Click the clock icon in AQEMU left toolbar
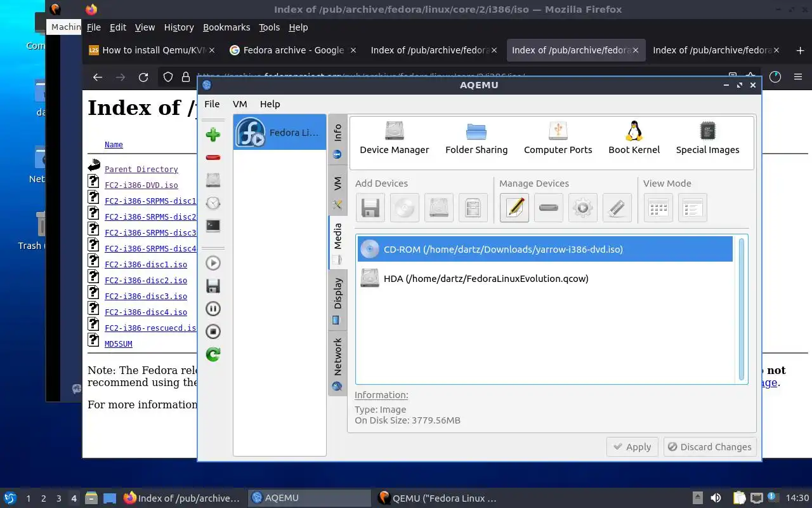The image size is (812, 508). click(213, 203)
